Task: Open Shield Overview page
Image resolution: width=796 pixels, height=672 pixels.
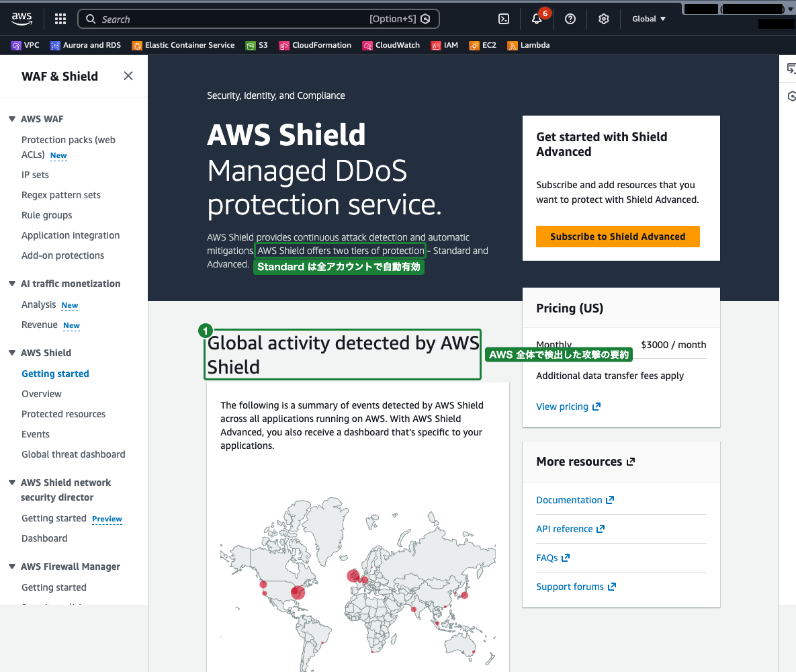Action: pos(42,394)
